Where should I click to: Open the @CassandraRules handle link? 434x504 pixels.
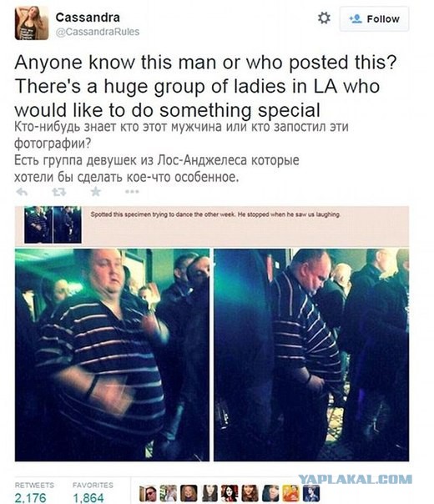98,32
